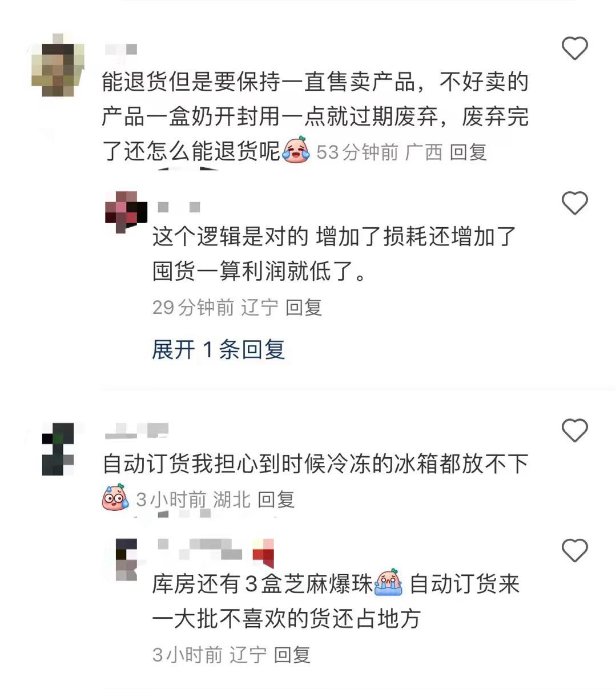Like the reply about increased loss and stockpiling

574,203
